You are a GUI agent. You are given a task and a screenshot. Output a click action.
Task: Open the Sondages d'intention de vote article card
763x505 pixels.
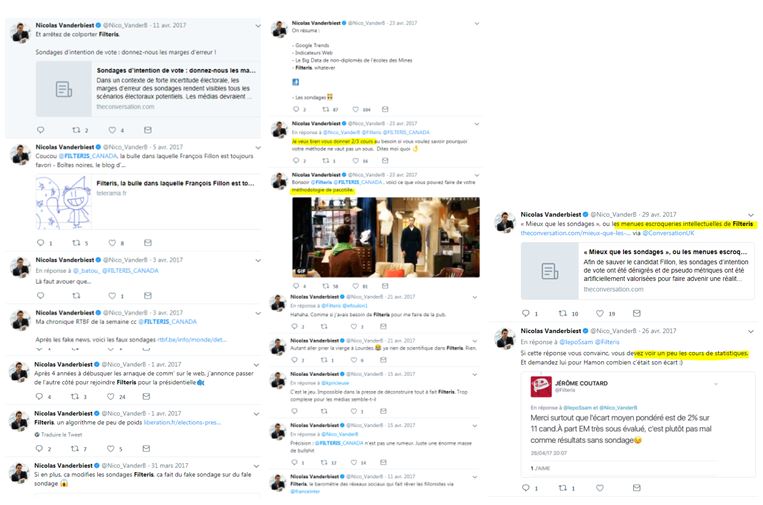point(148,89)
